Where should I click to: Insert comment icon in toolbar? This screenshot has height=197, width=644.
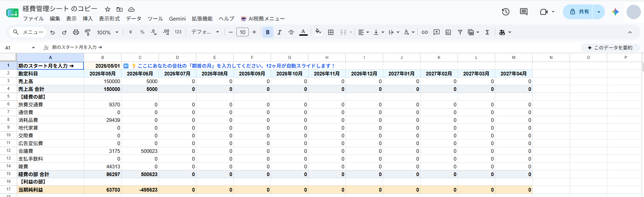pyautogui.click(x=437, y=32)
